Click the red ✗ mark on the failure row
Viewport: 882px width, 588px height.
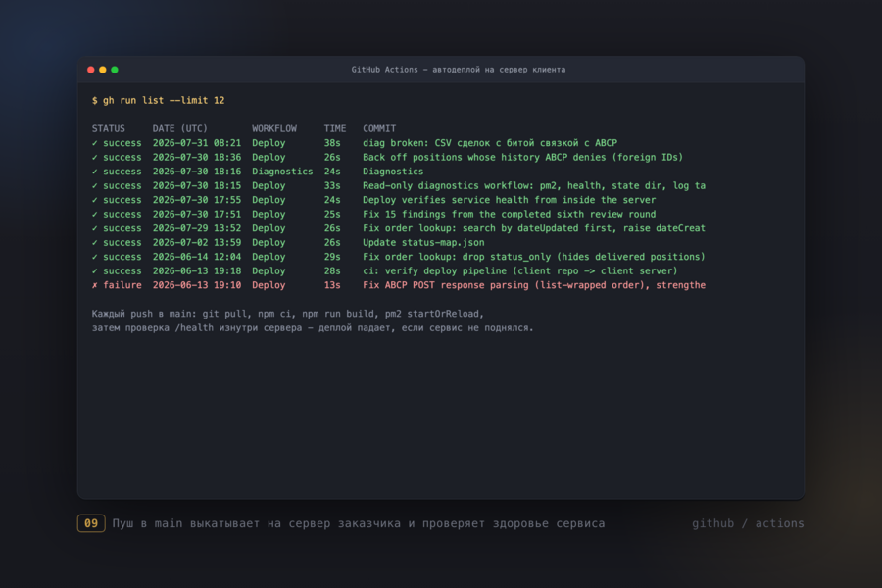[x=94, y=285]
